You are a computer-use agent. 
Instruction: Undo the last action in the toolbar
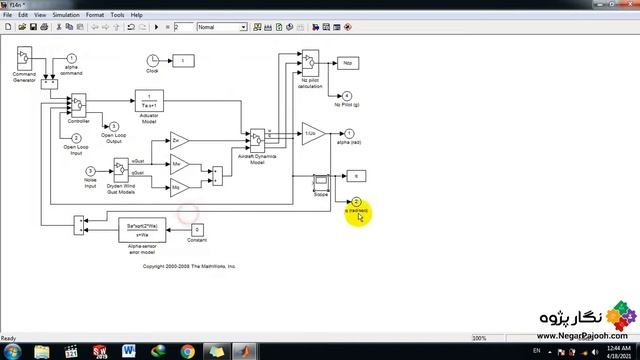point(131,27)
